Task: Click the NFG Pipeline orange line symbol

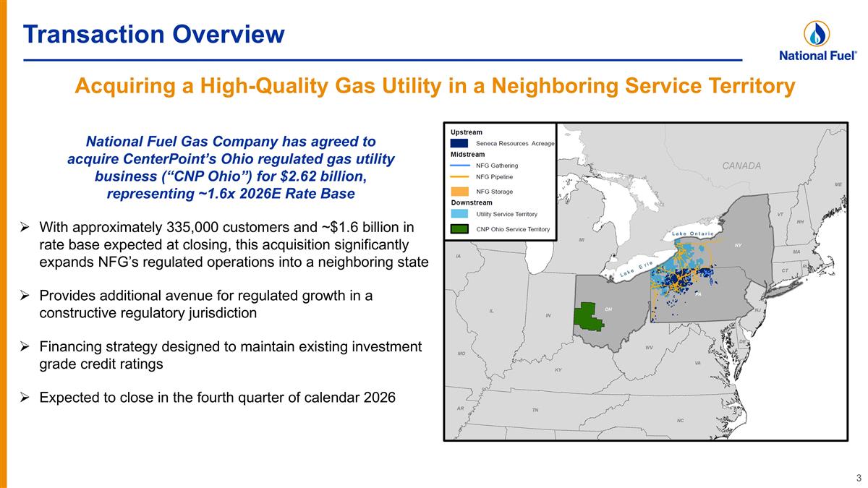Action: click(459, 176)
